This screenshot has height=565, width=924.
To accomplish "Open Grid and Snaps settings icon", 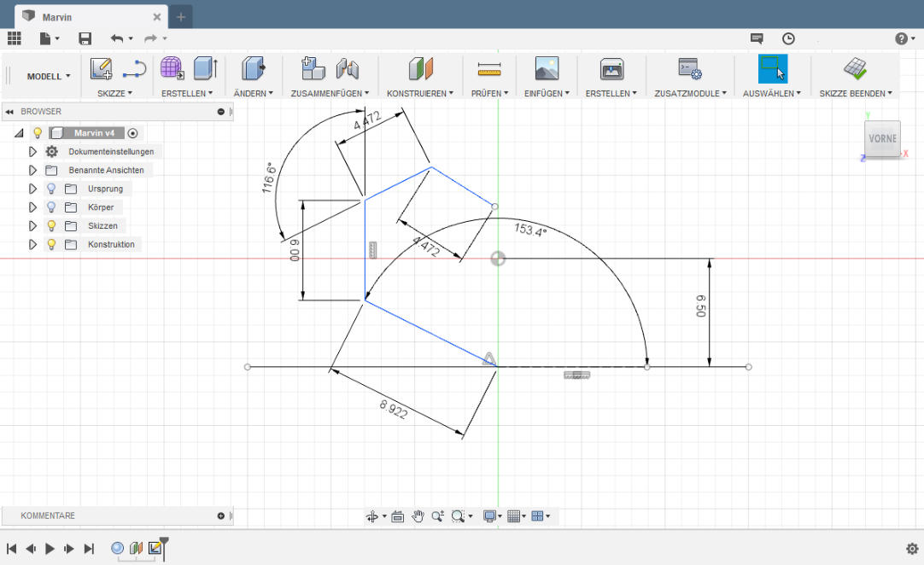I will (513, 516).
